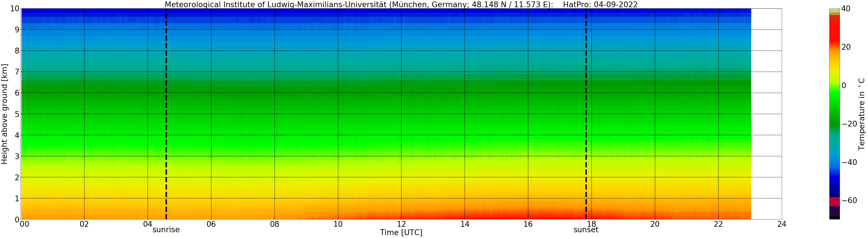The image size is (868, 238).
Task: Click the colorbar tick label 0
Action: 844,85
